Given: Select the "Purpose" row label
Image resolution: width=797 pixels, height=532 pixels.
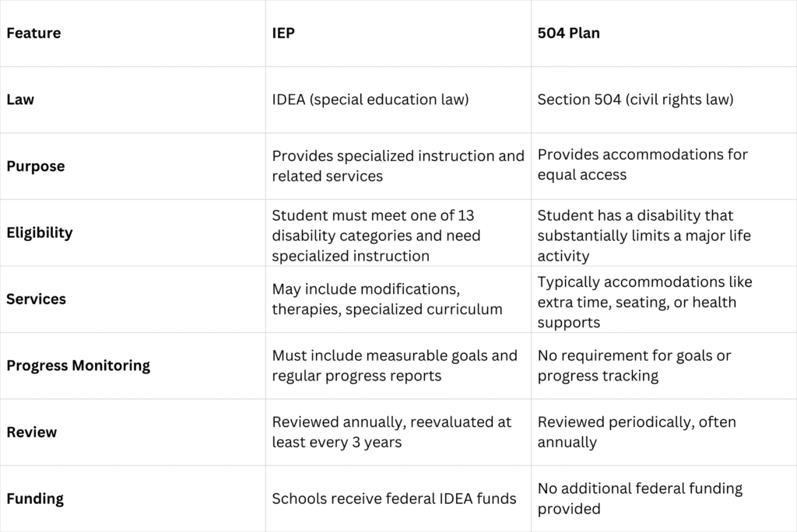Looking at the screenshot, I should [36, 166].
